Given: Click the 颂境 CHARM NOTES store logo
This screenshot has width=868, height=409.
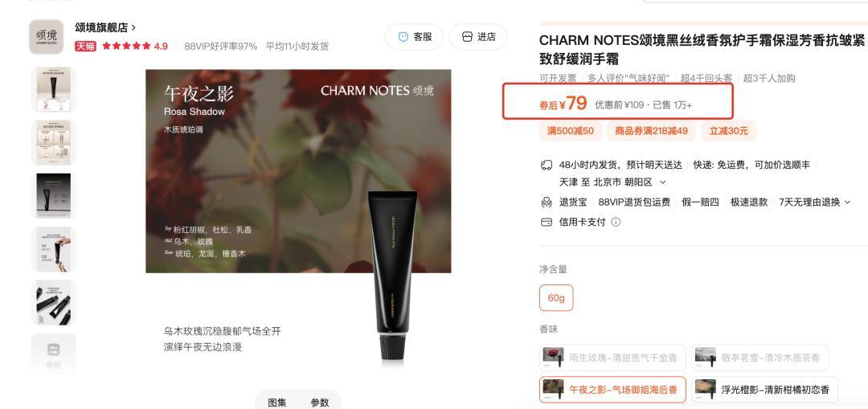Looking at the screenshot, I should coord(47,36).
